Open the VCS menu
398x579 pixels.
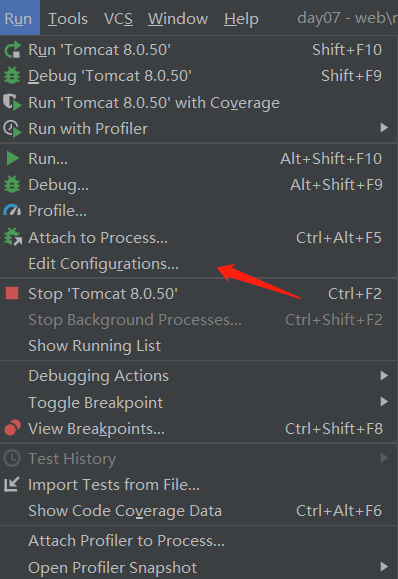pos(118,18)
